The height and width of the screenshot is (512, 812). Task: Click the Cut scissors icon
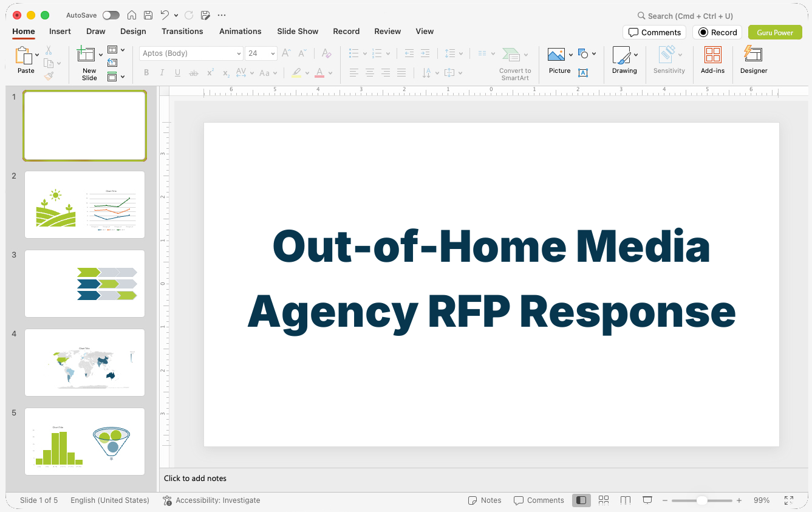49,50
